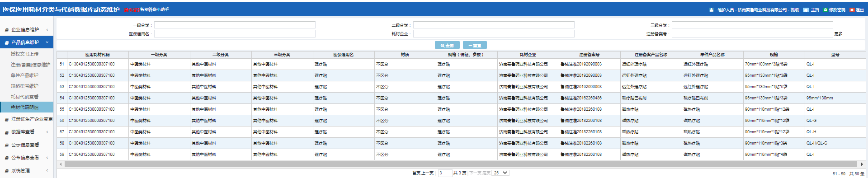Click the 注册备案产品名称 column header
Viewport: 868px width, 178px height.
click(x=651, y=55)
